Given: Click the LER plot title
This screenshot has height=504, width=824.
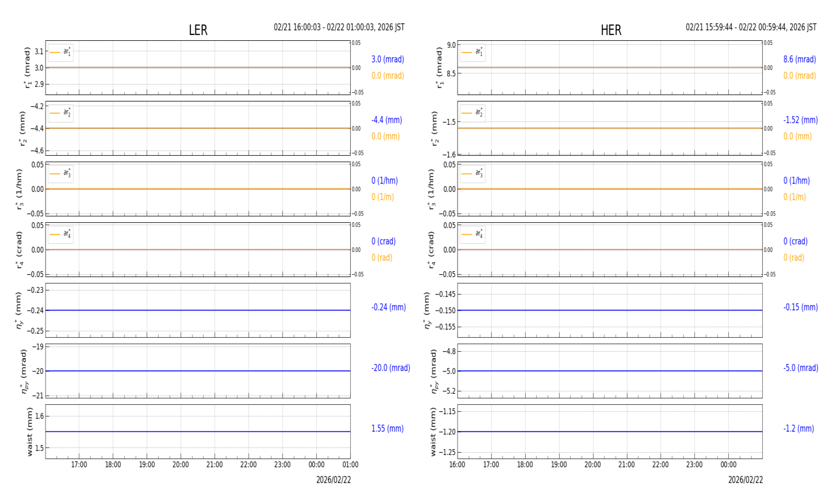Looking at the screenshot, I should click(x=198, y=30).
